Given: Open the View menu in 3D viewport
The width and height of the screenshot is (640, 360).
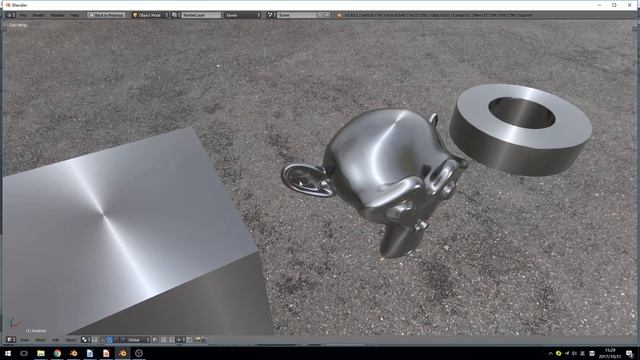Looking at the screenshot, I should click(24, 340).
